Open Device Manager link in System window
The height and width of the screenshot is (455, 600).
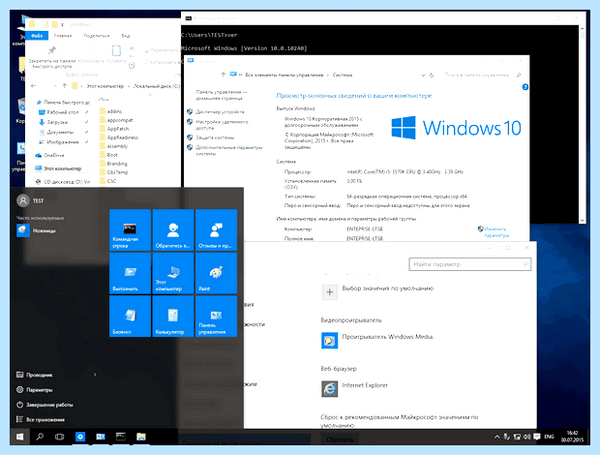(220, 112)
